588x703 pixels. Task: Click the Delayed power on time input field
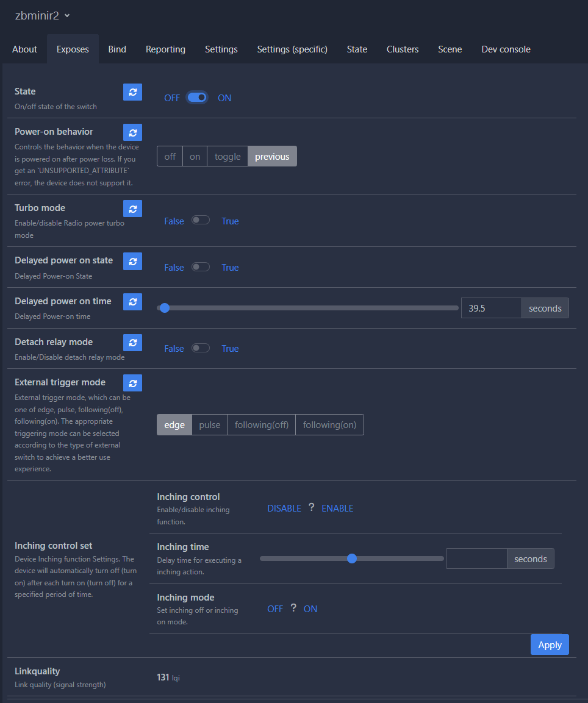point(491,309)
